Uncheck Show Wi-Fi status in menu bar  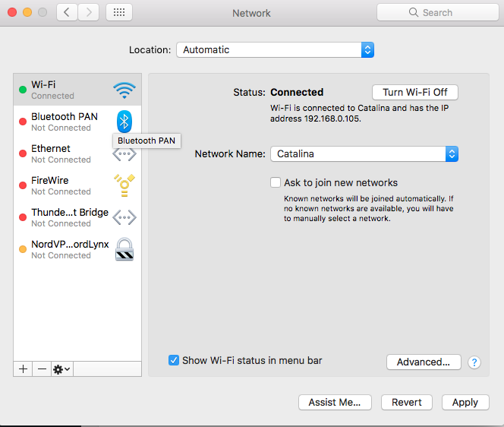point(174,360)
